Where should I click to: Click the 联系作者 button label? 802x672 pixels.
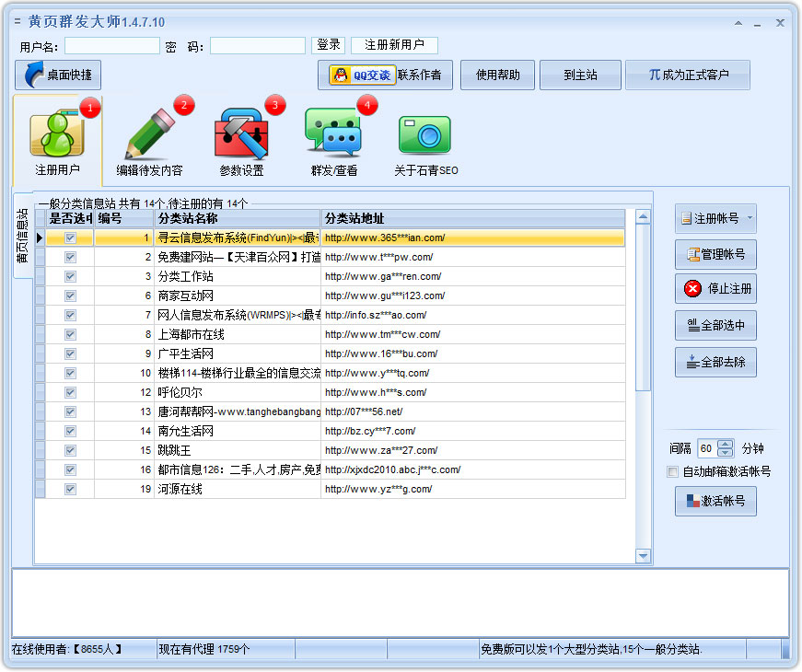419,75
